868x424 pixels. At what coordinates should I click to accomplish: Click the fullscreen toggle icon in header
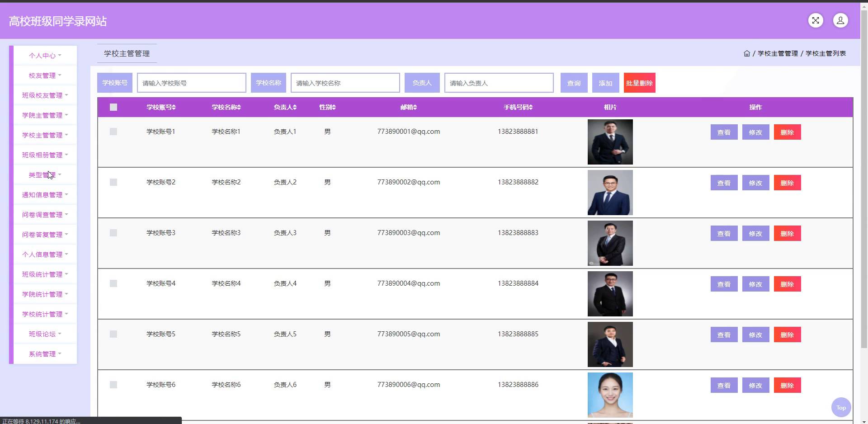point(816,20)
